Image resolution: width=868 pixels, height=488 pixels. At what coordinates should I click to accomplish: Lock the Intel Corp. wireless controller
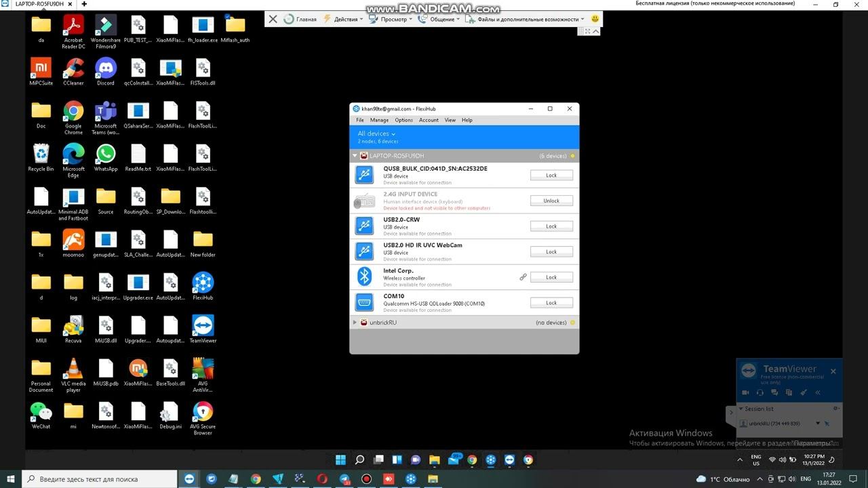pyautogui.click(x=551, y=277)
